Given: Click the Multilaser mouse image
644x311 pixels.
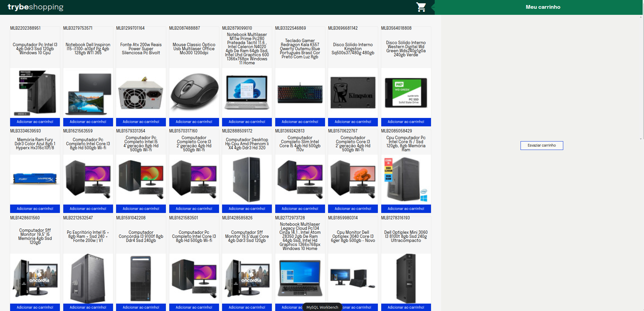Looking at the screenshot, I should point(194,93).
